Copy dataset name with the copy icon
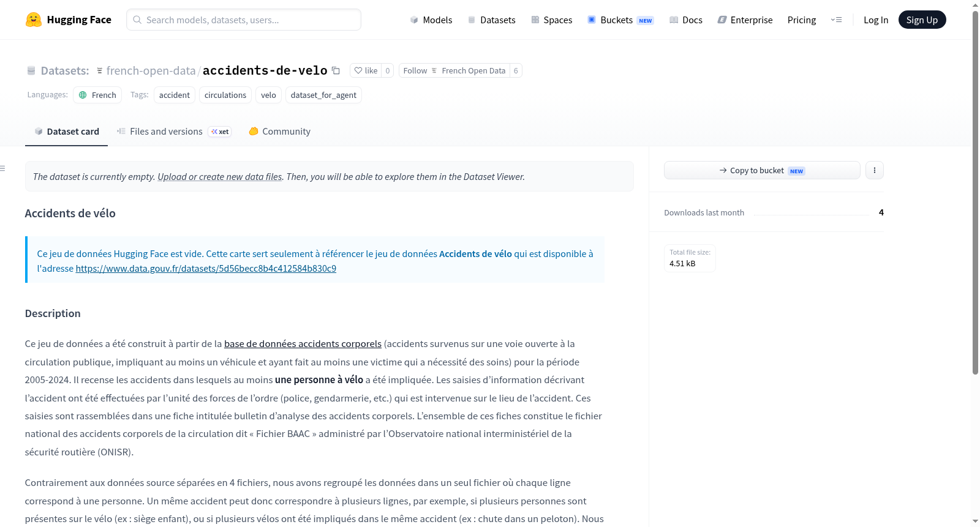This screenshot has height=527, width=980. 336,70
